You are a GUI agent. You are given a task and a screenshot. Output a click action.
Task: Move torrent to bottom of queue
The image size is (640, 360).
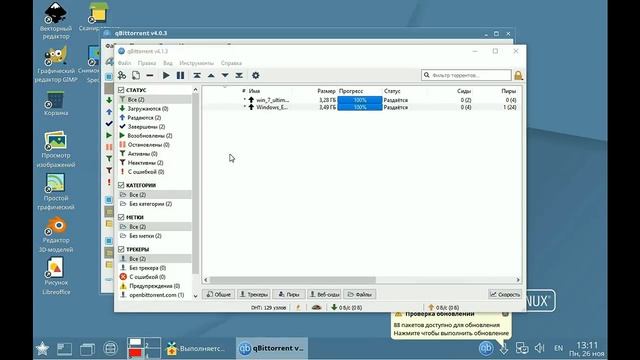(x=239, y=75)
